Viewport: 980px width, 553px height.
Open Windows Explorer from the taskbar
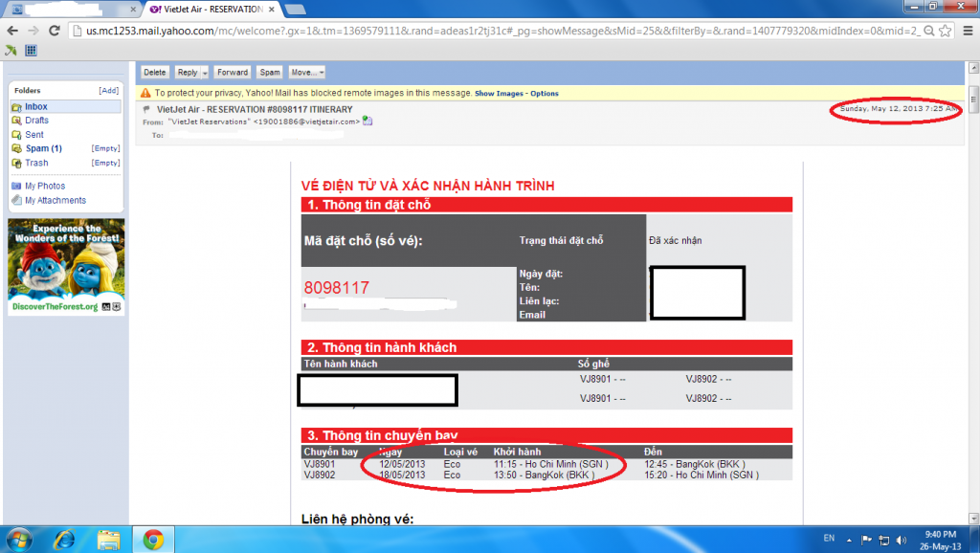[x=108, y=540]
